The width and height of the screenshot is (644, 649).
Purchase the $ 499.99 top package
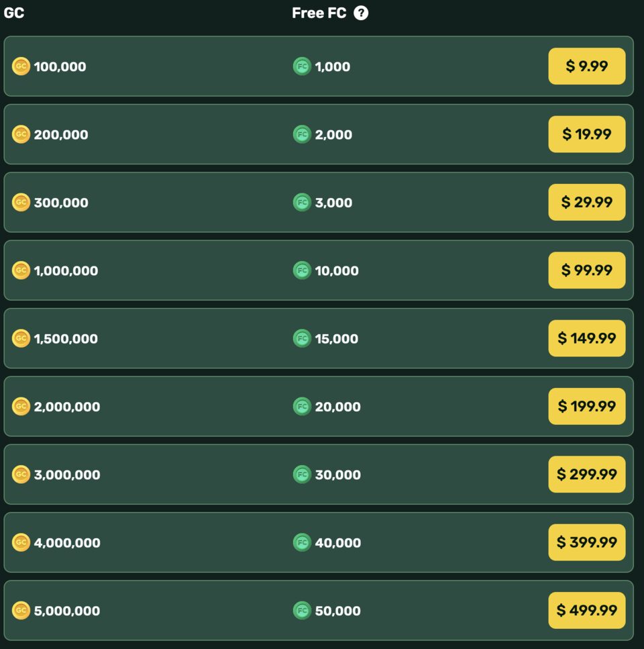point(586,610)
